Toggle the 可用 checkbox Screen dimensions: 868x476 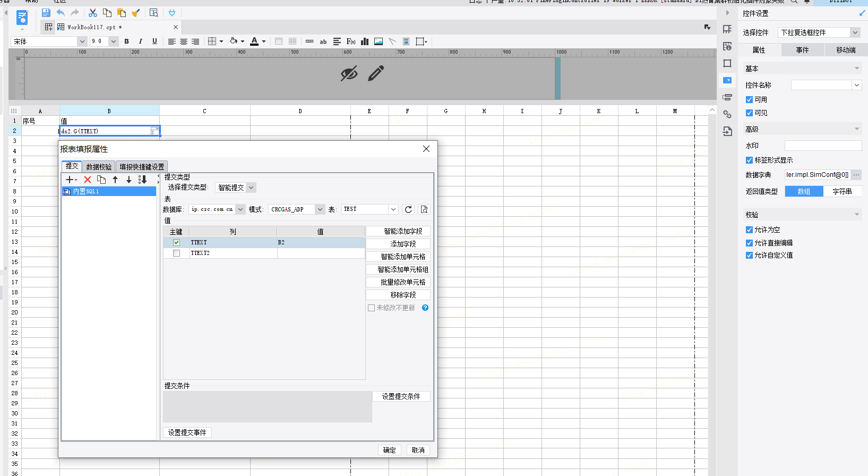pyautogui.click(x=749, y=99)
